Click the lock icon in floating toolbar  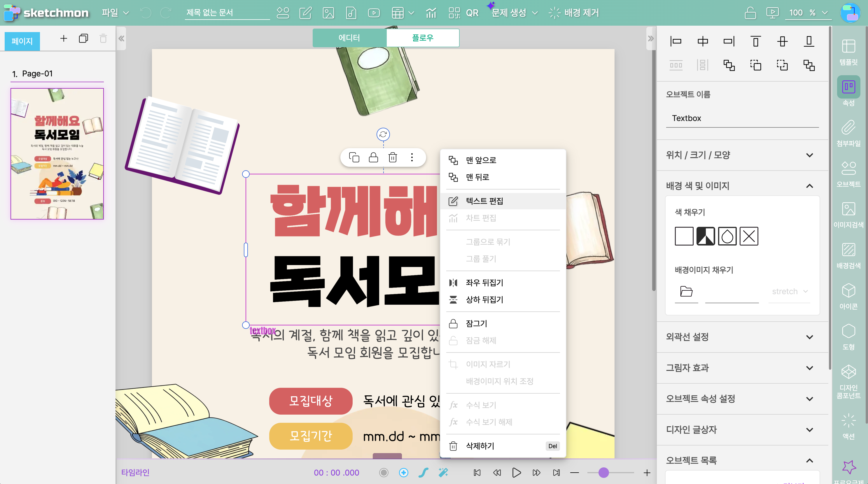[373, 157]
